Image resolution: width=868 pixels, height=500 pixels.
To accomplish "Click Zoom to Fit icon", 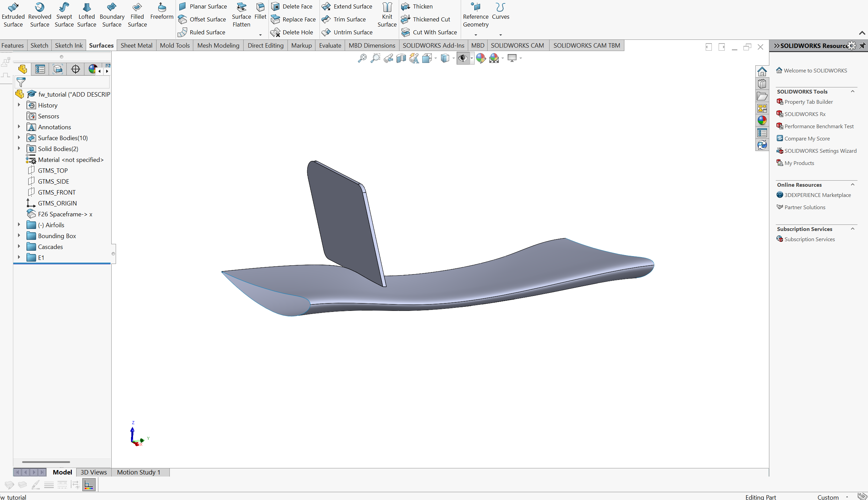I will pos(362,59).
